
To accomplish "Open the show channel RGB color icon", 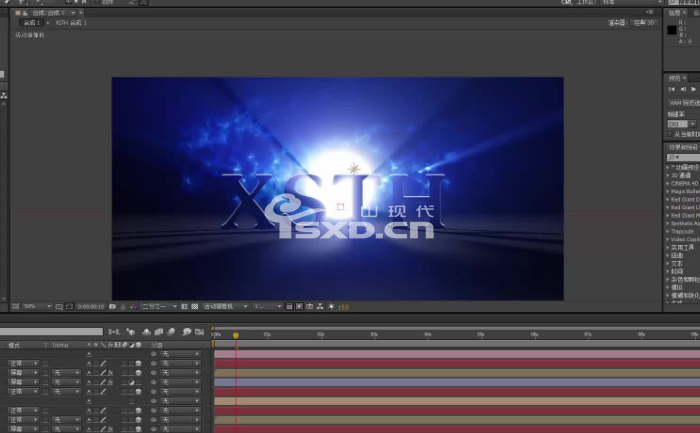I will [x=133, y=307].
